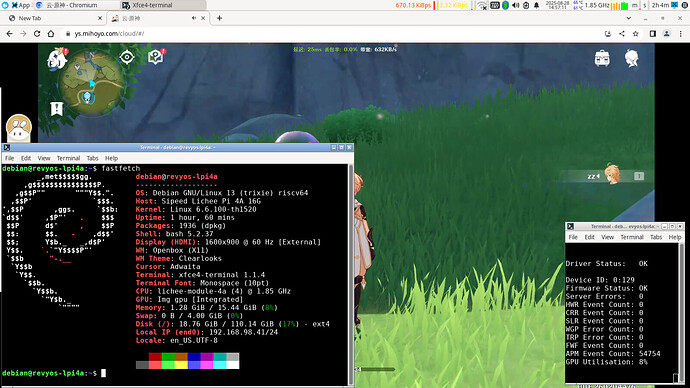Screen dimensions: 690x388
Task: Bookmark this page with the star icon
Action: point(635,33)
